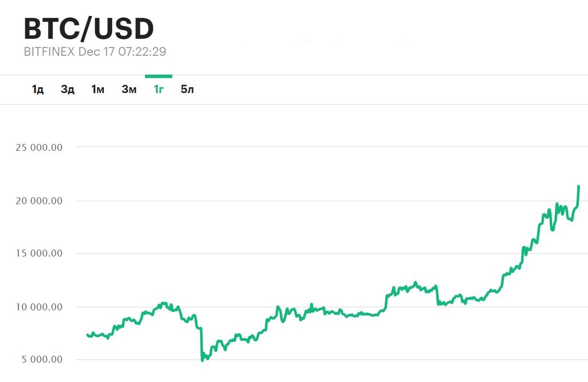Switch chart to 5л five-year range
Screen dimensions: 588x382
click(187, 90)
